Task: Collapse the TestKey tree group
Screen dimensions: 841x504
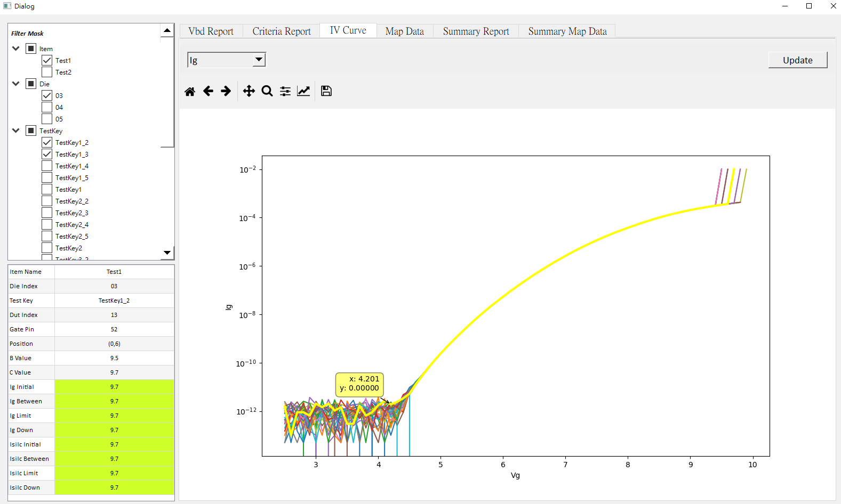Action: point(16,131)
